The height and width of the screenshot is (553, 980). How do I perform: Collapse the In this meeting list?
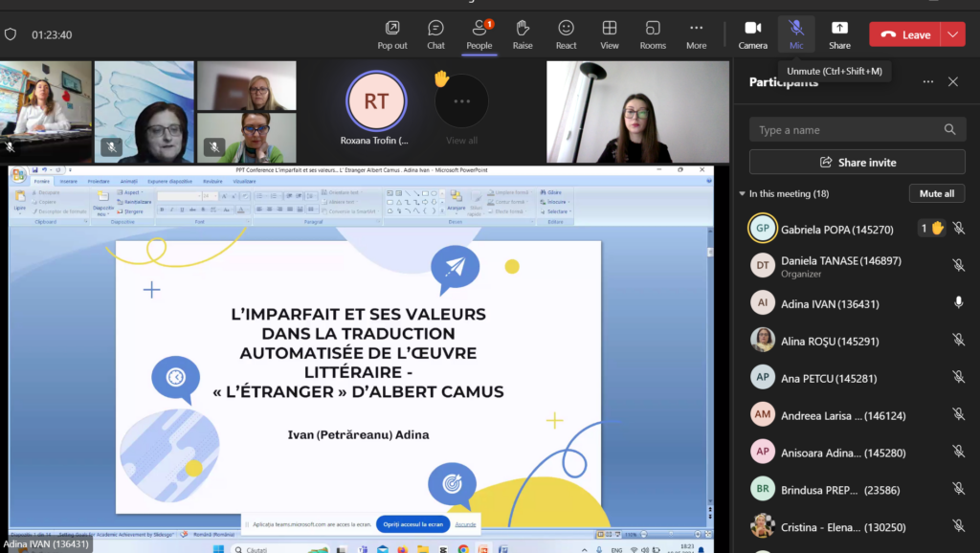click(743, 194)
